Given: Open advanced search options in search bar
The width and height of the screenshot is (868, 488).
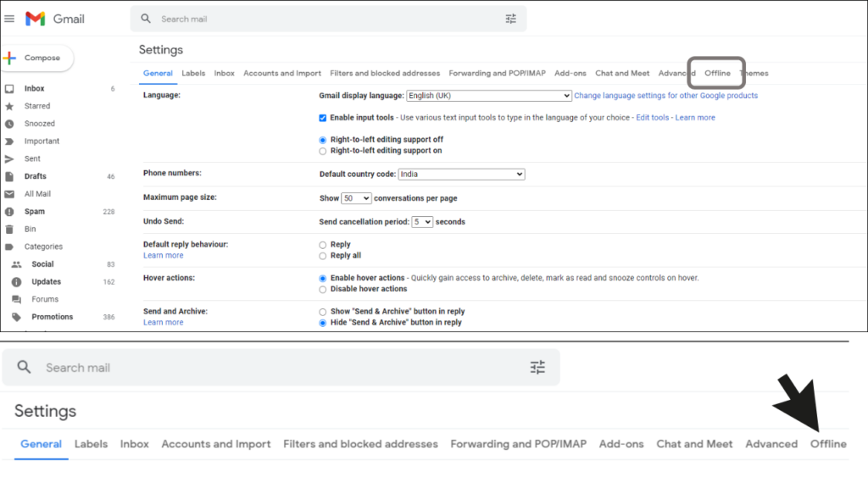Looking at the screenshot, I should pyautogui.click(x=511, y=18).
